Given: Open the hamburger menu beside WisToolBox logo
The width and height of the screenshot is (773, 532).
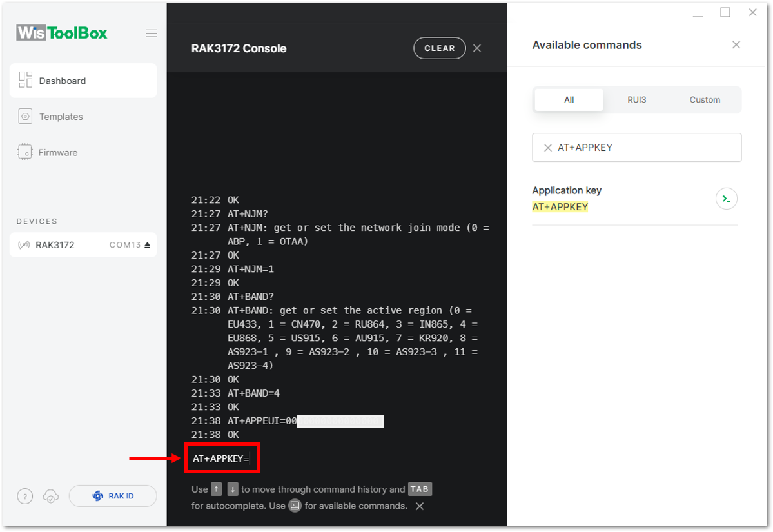Looking at the screenshot, I should tap(152, 34).
